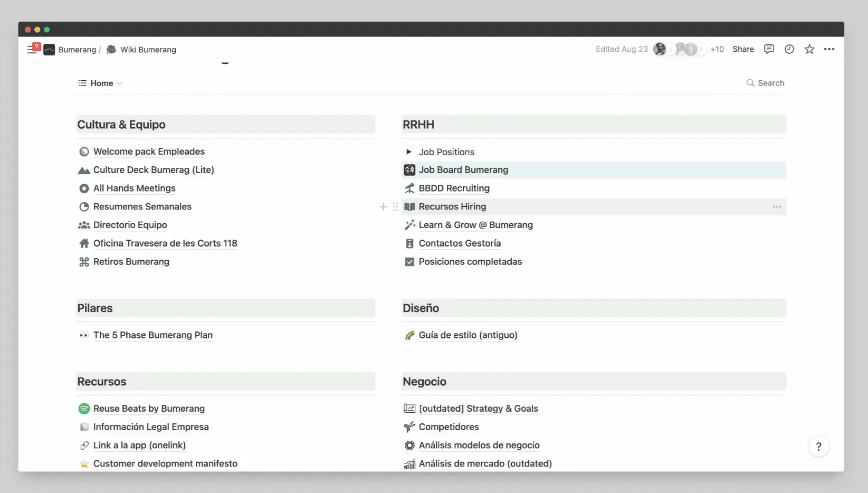Open Reuse Beats by Bumerang page
The image size is (868, 493).
coord(149,409)
